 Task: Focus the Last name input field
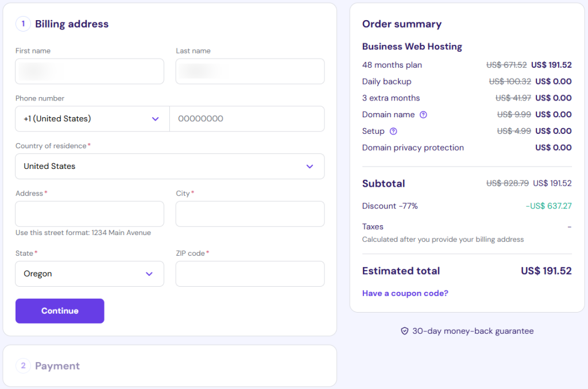point(250,71)
